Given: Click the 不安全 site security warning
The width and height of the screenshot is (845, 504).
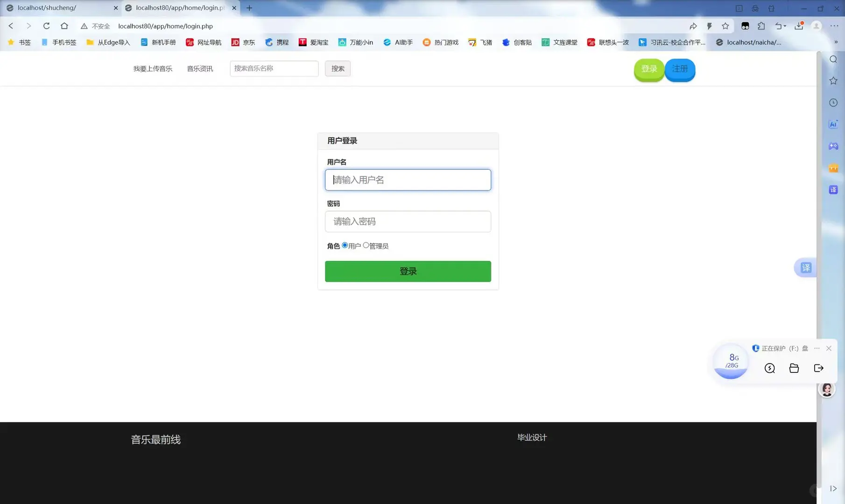Looking at the screenshot, I should point(95,26).
